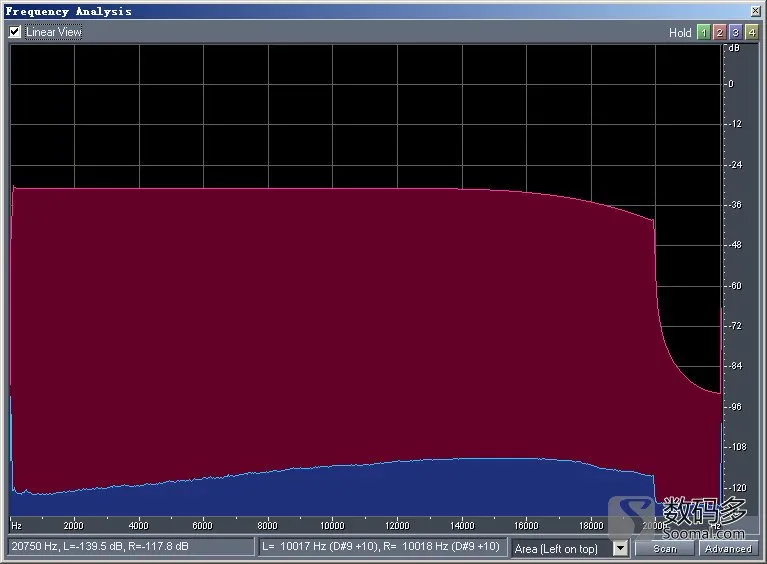This screenshot has height=564, width=767.
Task: Click the 'Hold' label text
Action: click(x=680, y=33)
